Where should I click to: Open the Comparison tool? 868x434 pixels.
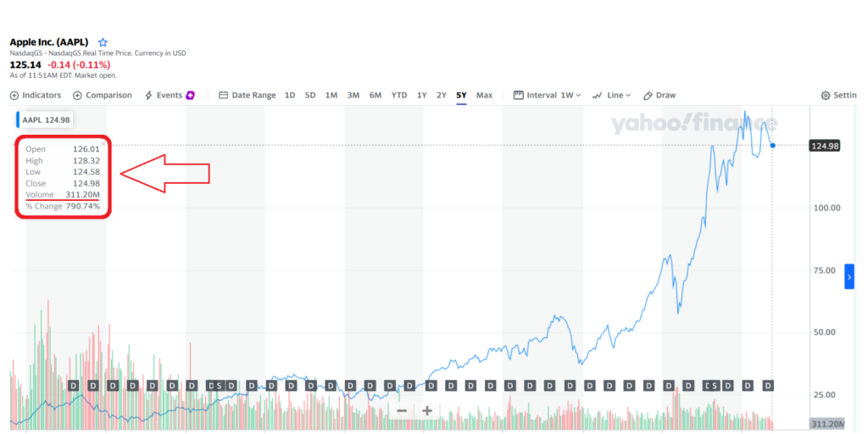pyautogui.click(x=103, y=95)
